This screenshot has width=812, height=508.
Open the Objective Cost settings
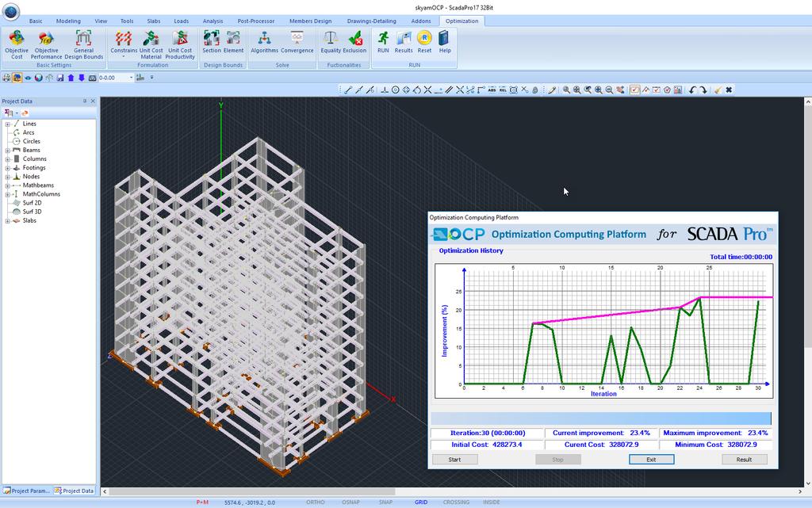coord(17,44)
